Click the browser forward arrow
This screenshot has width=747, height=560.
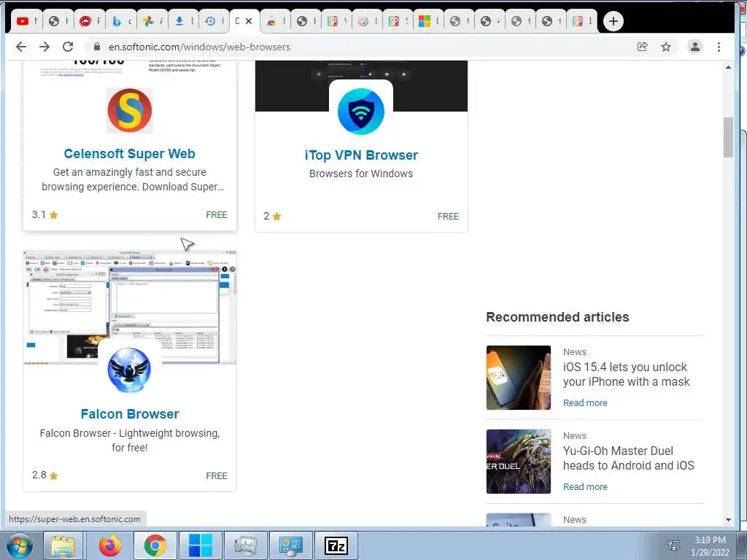click(x=44, y=47)
